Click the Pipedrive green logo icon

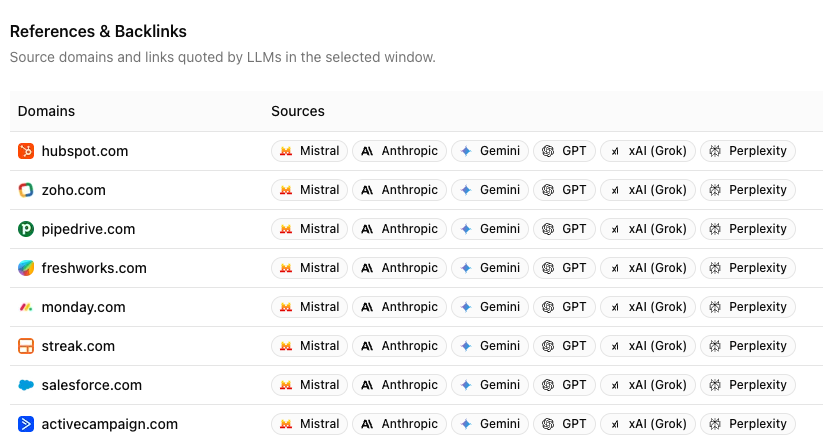26,229
